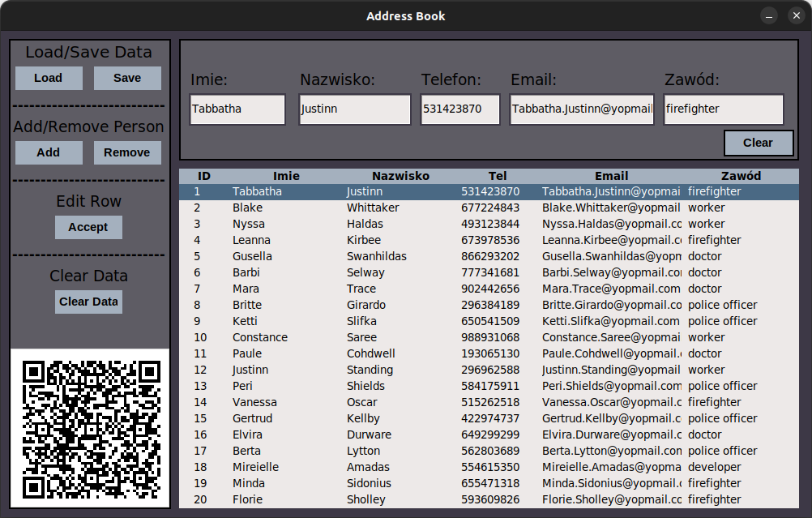Click the Zawód column header to sort

tap(740, 176)
